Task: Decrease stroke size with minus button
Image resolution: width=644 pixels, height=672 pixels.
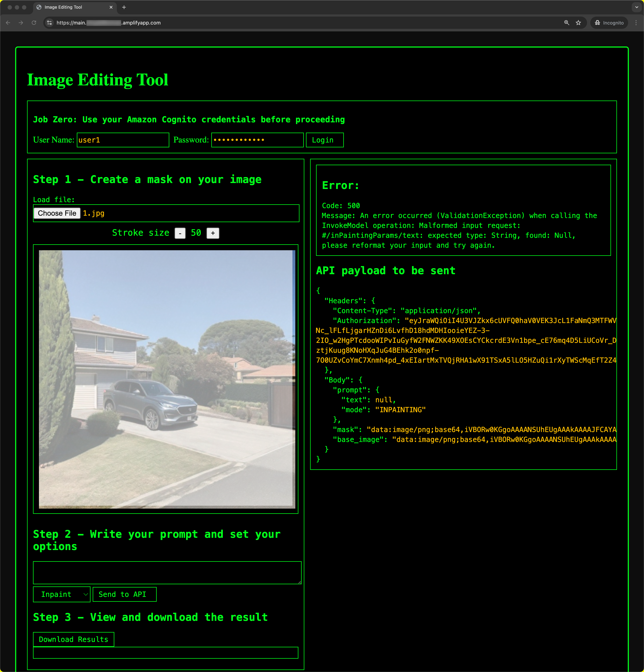Action: pos(180,233)
